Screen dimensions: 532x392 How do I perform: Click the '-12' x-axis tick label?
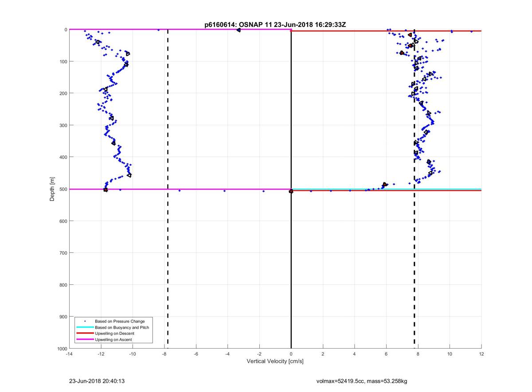click(101, 354)
